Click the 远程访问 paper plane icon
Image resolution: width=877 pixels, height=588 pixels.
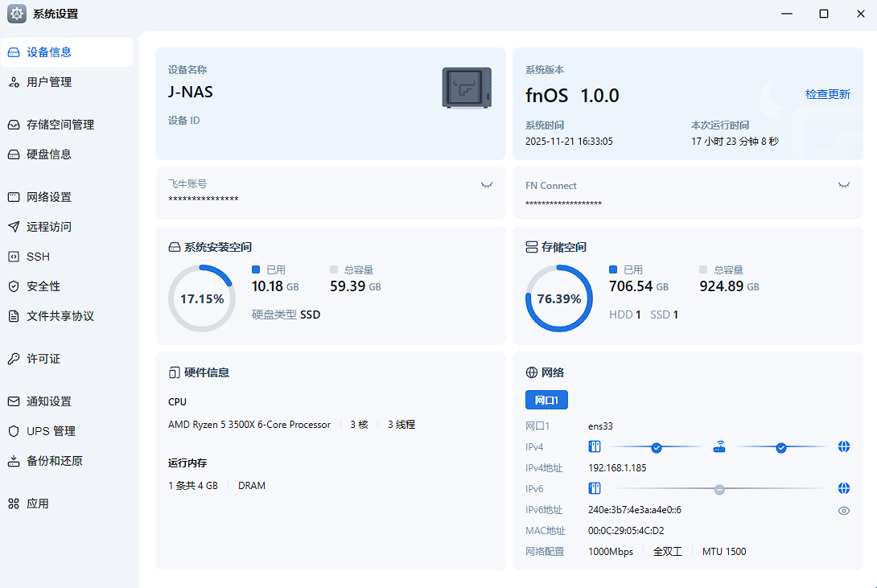click(x=13, y=227)
